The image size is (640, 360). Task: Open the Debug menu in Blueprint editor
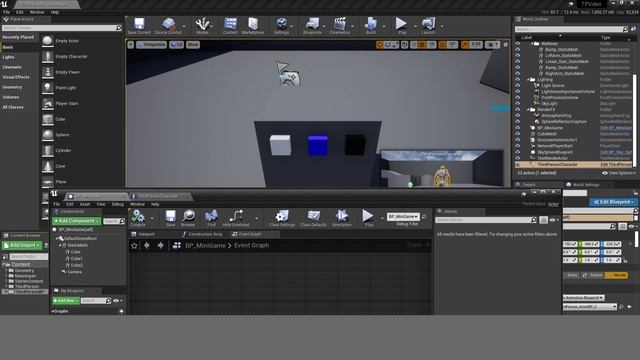coord(118,204)
